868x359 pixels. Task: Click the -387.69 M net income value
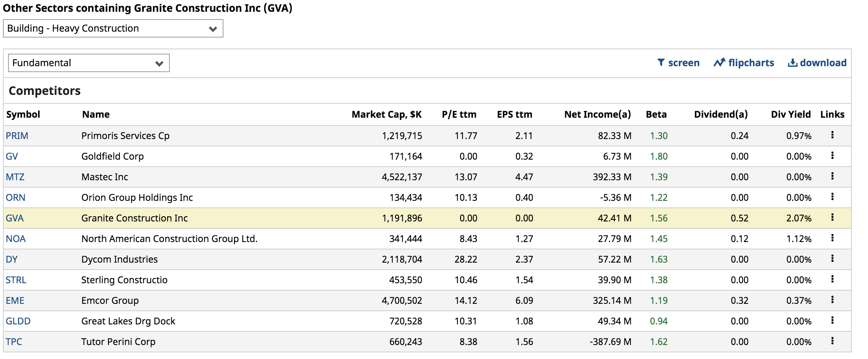point(610,342)
